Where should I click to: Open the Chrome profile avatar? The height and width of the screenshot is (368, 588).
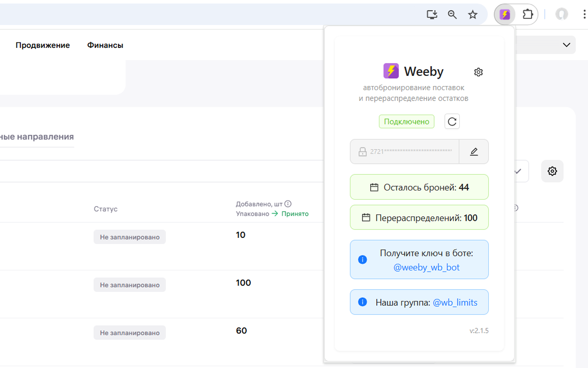tap(561, 15)
